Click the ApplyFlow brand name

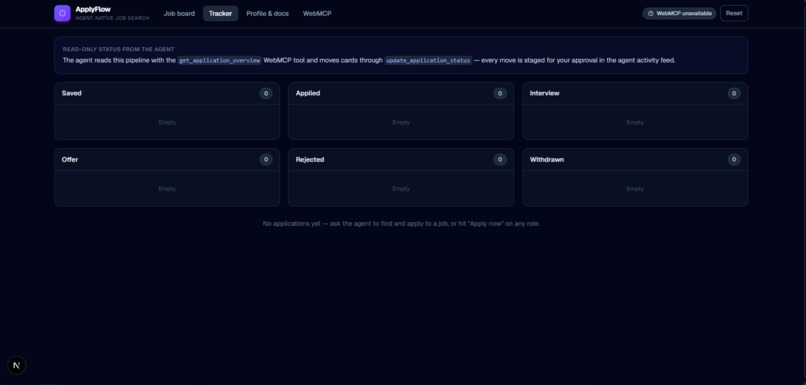pos(93,9)
